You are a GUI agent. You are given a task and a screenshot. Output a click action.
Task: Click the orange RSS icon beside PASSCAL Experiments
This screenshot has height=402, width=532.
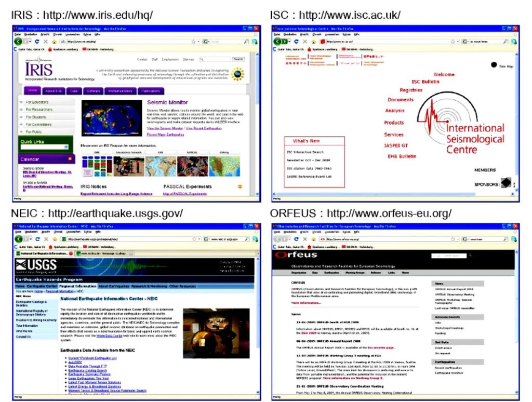point(240,186)
